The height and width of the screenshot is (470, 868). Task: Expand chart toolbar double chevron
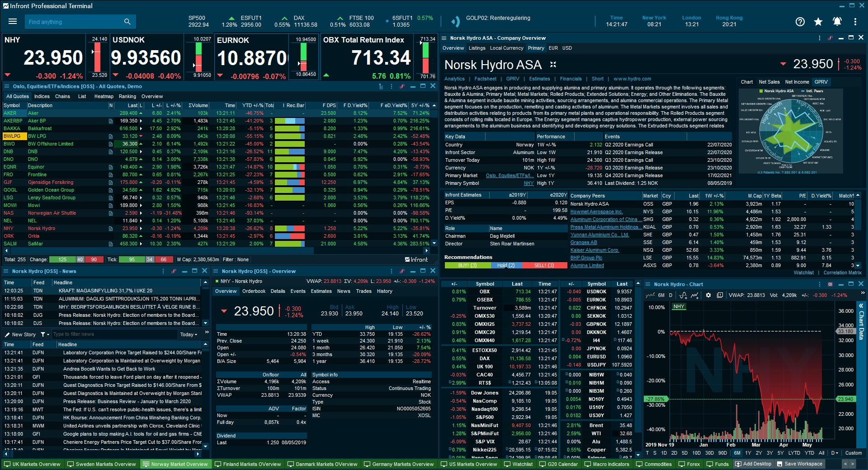862,293
